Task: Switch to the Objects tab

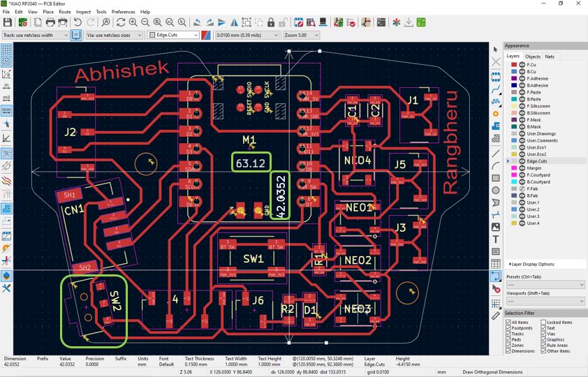Action: pyautogui.click(x=533, y=57)
